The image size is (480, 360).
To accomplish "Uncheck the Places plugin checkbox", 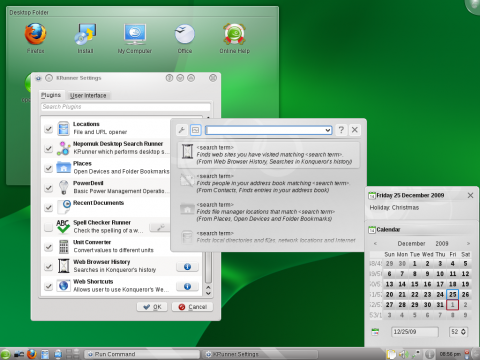I will click(49, 168).
